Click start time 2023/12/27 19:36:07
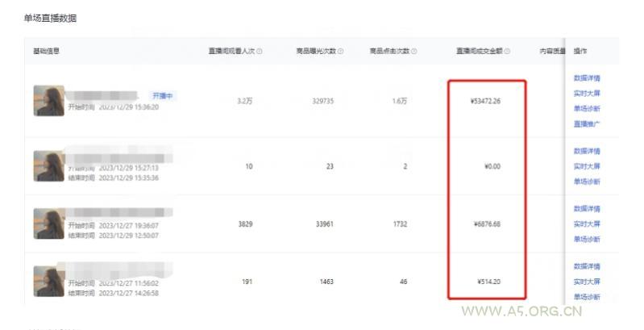The image size is (644, 330). (128, 225)
